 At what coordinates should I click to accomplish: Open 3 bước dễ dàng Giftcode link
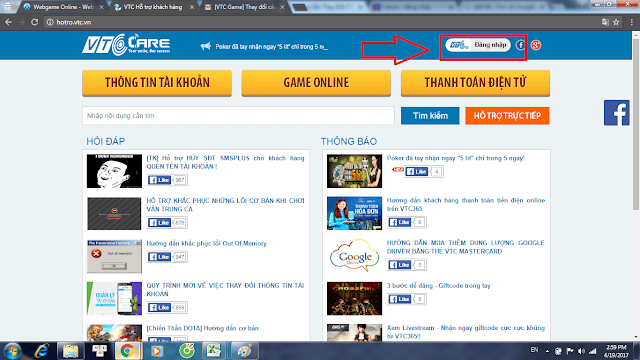point(439,286)
